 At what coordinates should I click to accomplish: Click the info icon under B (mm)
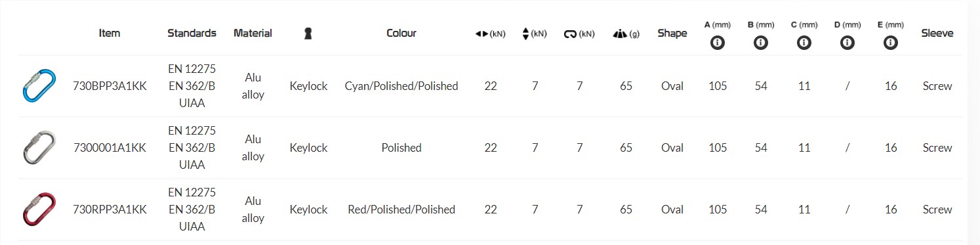coord(761,43)
